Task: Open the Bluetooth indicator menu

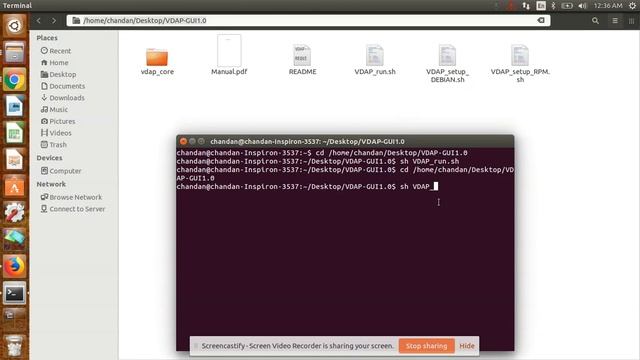Action: [553, 6]
